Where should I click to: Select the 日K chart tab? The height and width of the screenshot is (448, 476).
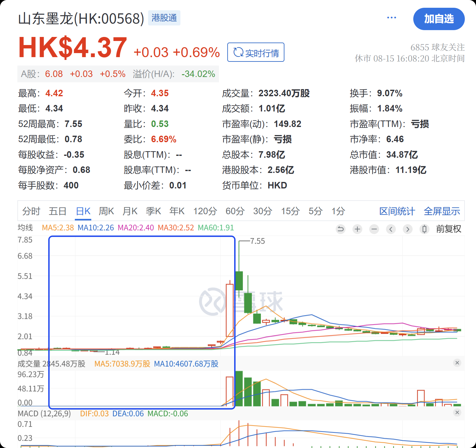83,211
